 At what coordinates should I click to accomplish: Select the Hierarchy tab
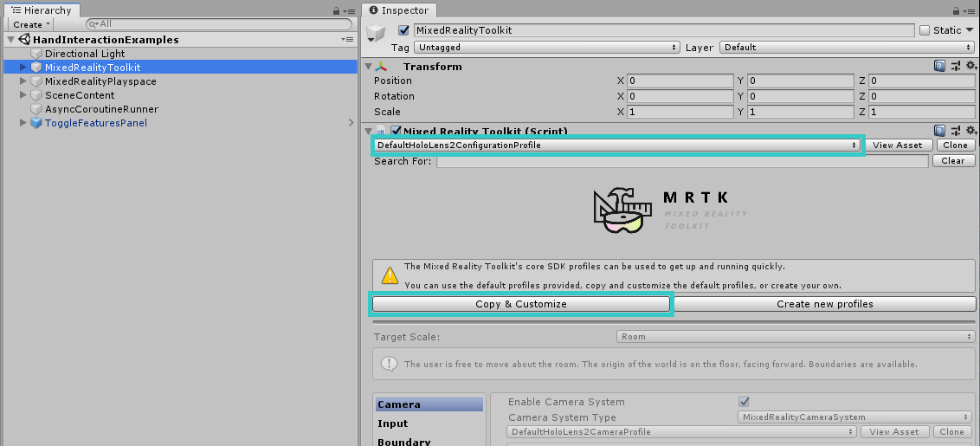tap(41, 10)
